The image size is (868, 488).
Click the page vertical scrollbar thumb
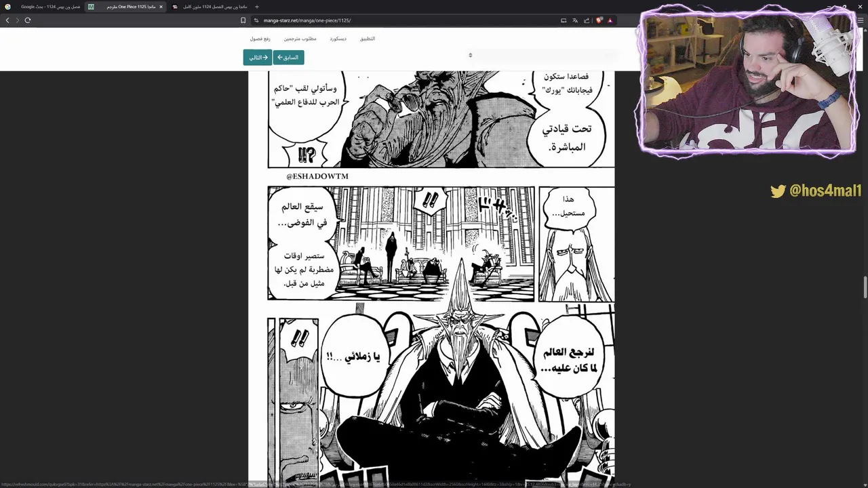pos(865,287)
